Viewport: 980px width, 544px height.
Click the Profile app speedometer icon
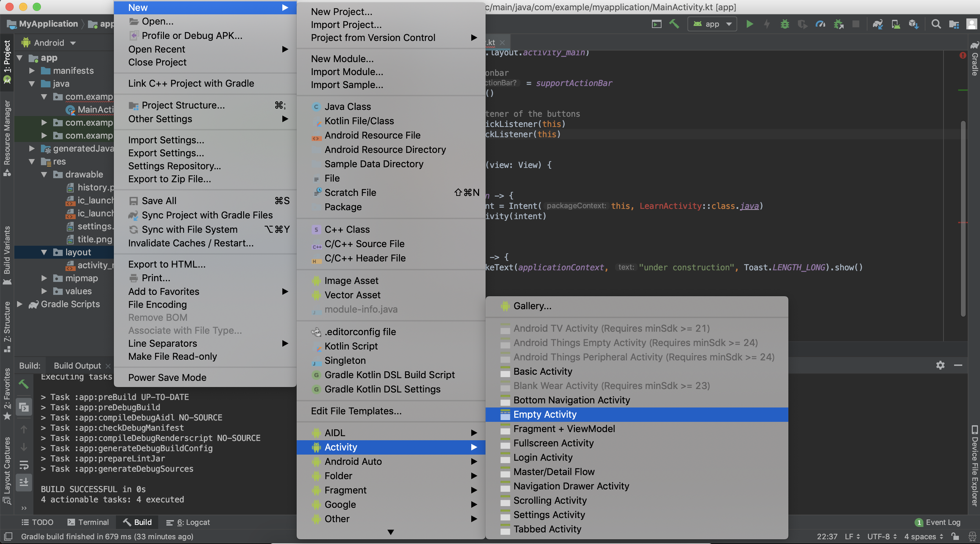tap(820, 24)
